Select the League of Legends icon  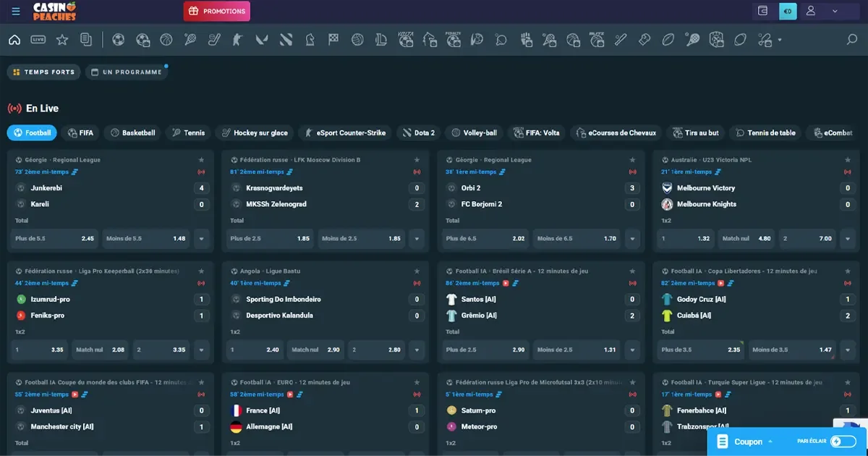[x=381, y=40]
